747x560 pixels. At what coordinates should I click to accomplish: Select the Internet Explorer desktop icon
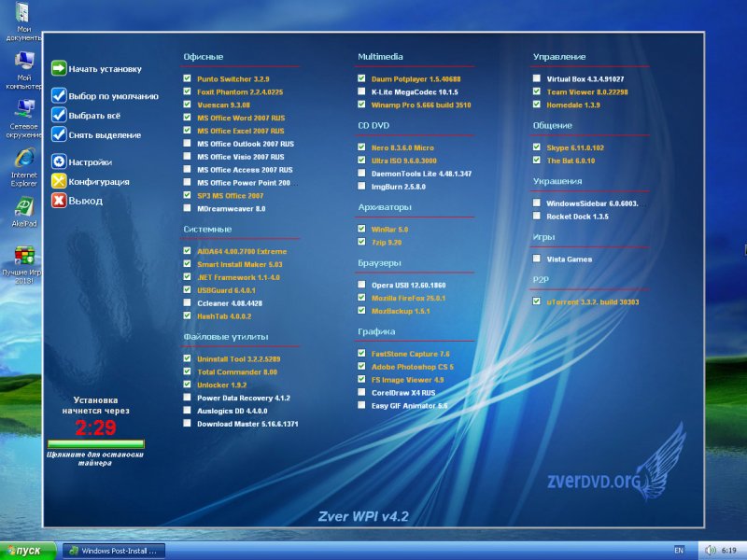click(x=24, y=168)
